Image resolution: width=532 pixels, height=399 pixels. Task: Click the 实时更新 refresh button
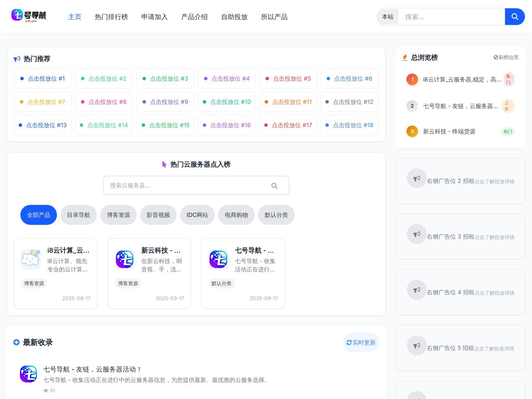(361, 342)
